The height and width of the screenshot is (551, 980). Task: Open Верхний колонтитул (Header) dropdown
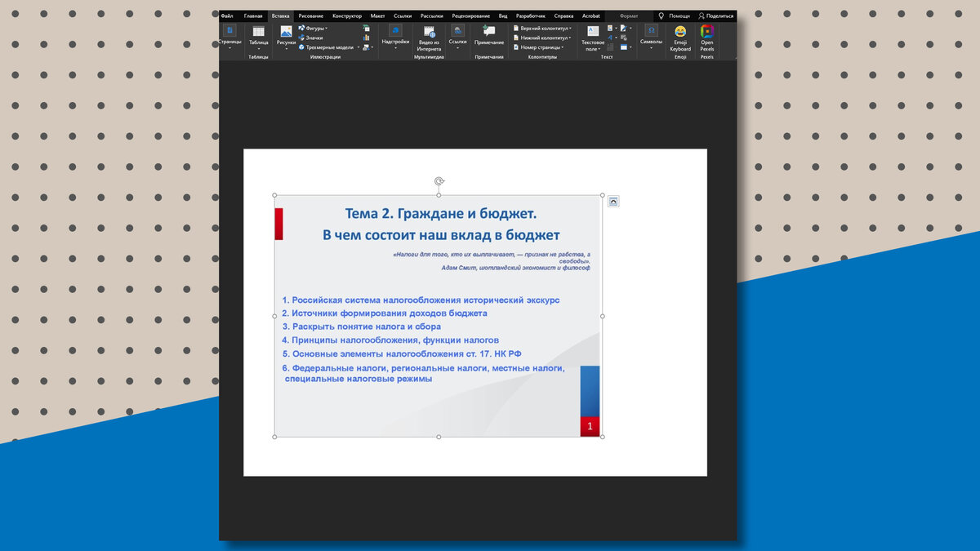click(542, 28)
